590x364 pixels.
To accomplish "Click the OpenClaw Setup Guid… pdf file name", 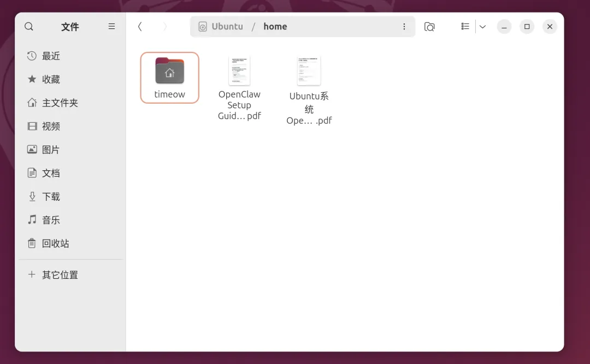I will tap(239, 105).
